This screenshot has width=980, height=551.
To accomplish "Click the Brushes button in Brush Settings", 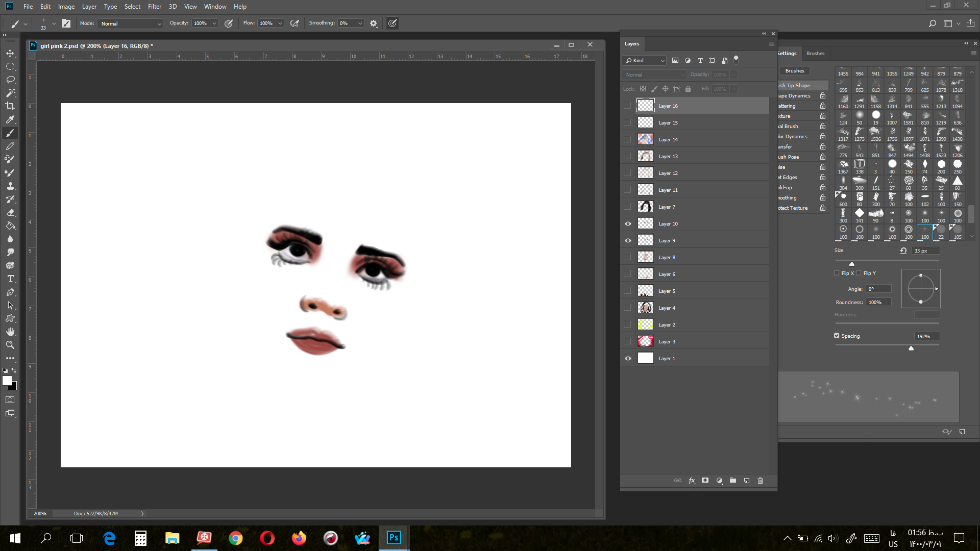I will [x=795, y=71].
